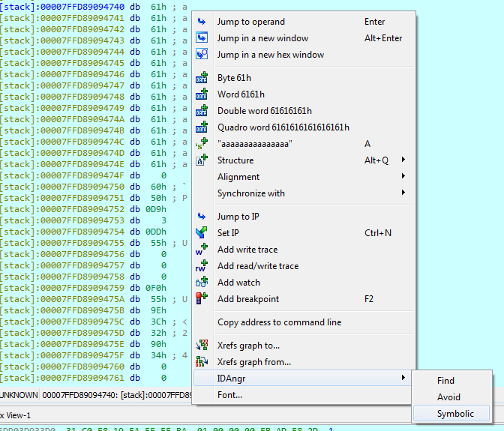This screenshot has width=504, height=431.
Task: Open Xrefs graph from... entry
Action: (303, 361)
